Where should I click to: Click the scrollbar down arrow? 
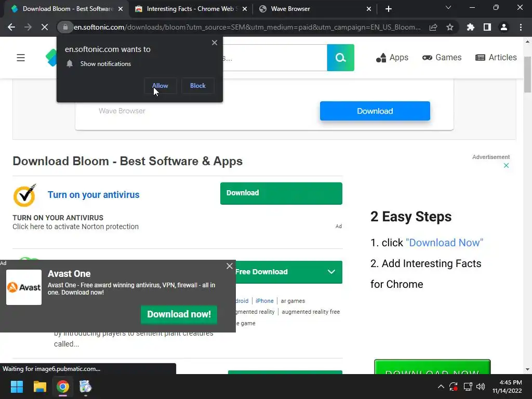coord(528,369)
